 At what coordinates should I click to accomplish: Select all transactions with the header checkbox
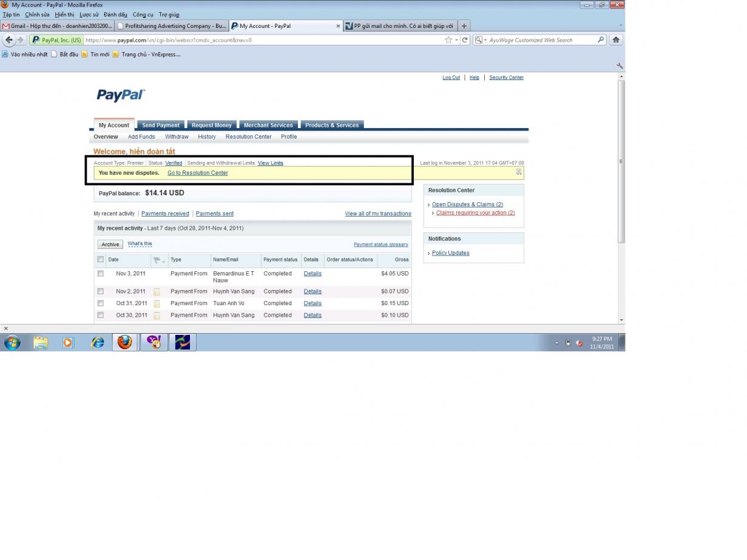click(101, 260)
